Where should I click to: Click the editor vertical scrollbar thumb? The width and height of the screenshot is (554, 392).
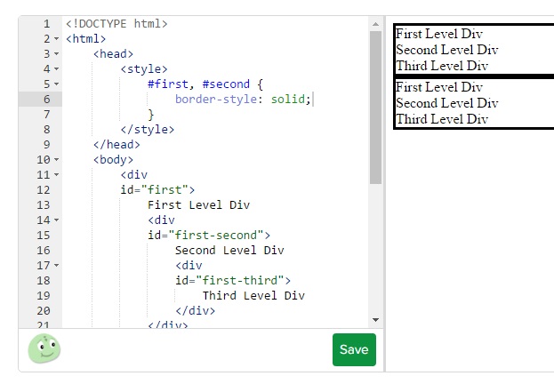click(375, 108)
